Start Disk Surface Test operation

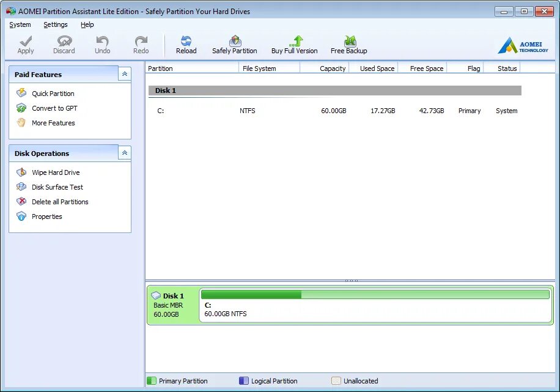click(x=57, y=187)
